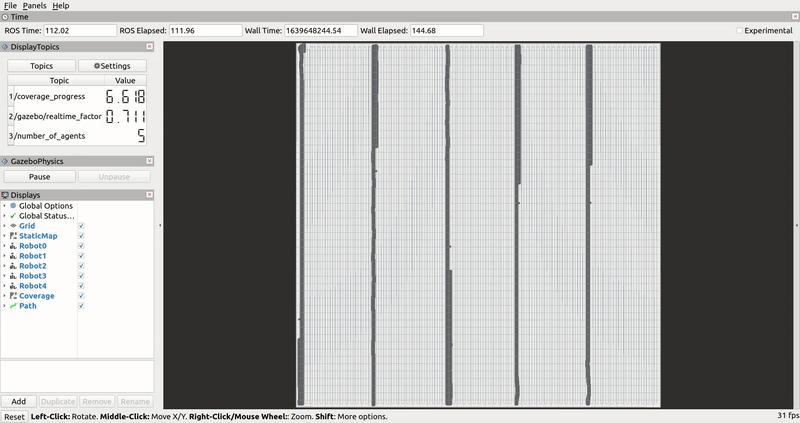Screen dimensions: 800x423
Task: Expand Global Options in Displays
Action: 5,206
